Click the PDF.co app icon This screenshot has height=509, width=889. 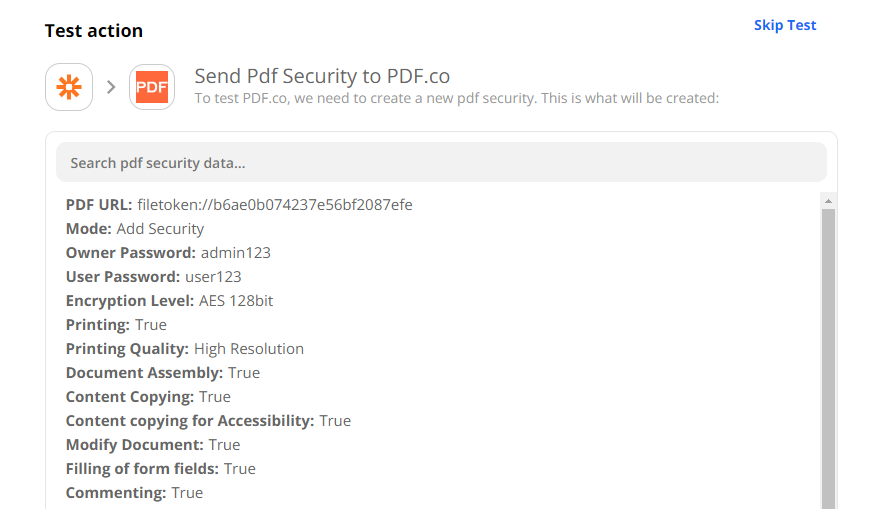click(x=152, y=87)
